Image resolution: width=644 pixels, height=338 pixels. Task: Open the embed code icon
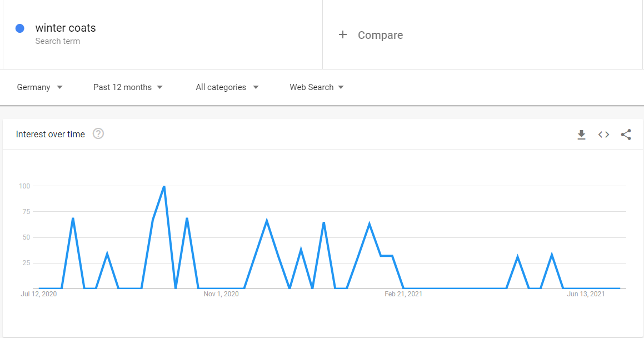603,135
